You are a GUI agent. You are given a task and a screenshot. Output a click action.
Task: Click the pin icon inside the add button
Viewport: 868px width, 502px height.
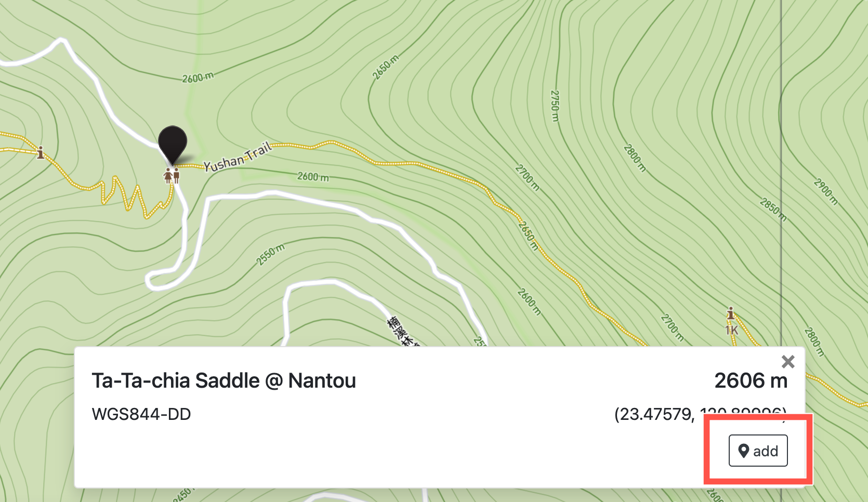point(744,451)
